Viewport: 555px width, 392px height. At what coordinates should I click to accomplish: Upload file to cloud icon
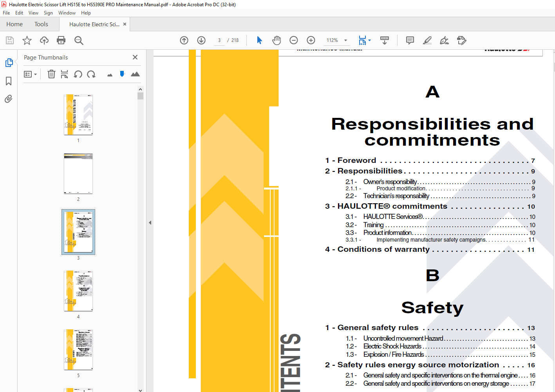coord(44,40)
